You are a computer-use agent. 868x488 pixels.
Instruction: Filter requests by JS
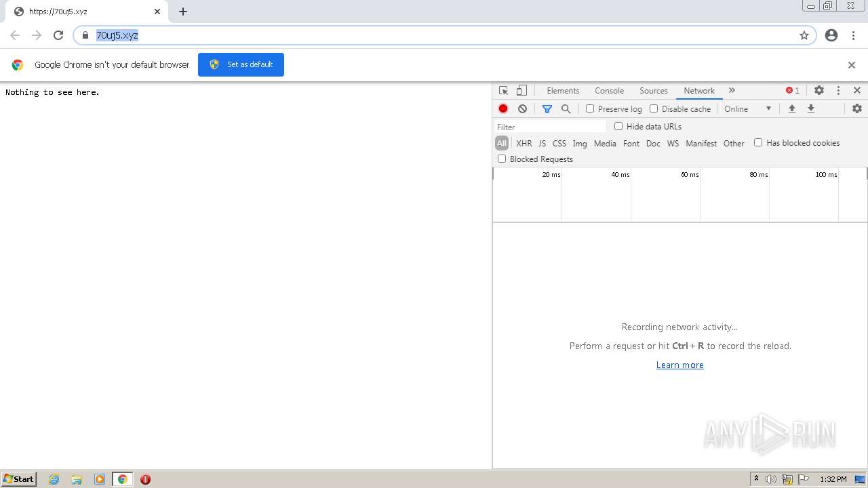tap(542, 143)
